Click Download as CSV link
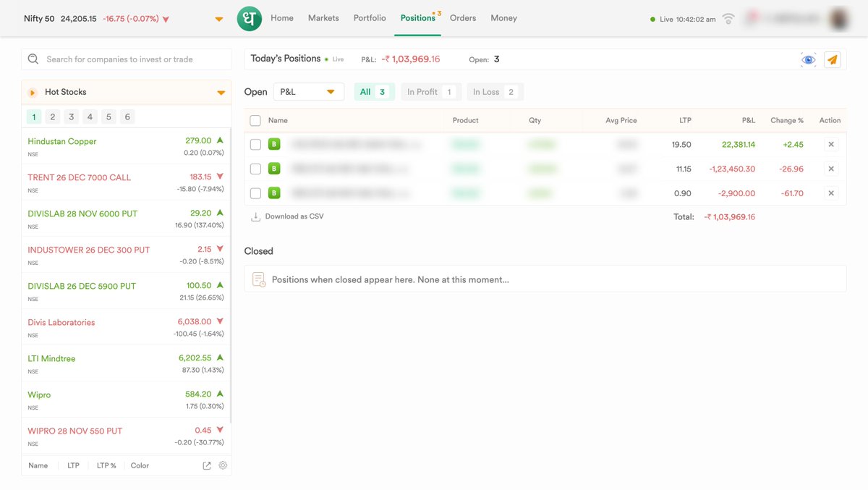 click(287, 216)
